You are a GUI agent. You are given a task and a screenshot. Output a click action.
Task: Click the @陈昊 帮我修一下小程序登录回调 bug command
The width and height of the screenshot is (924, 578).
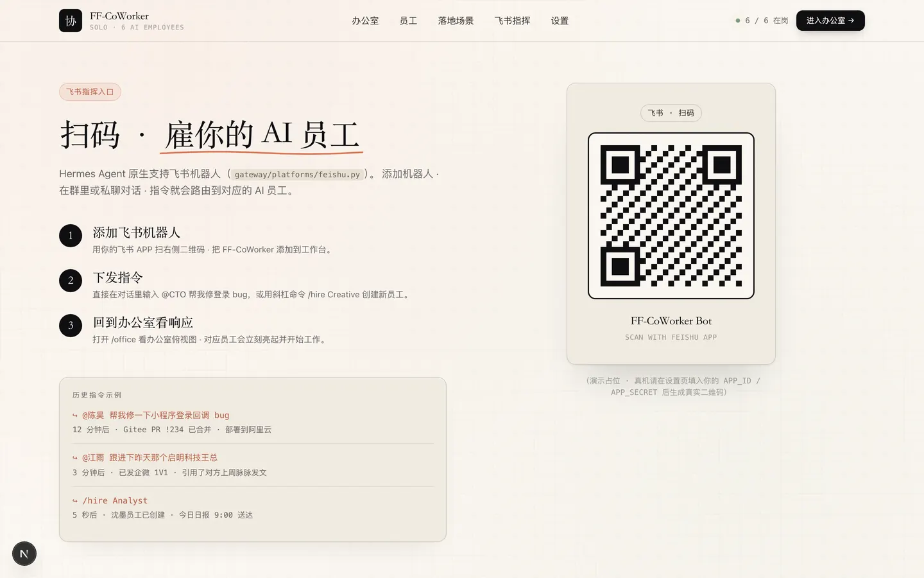(x=151, y=416)
